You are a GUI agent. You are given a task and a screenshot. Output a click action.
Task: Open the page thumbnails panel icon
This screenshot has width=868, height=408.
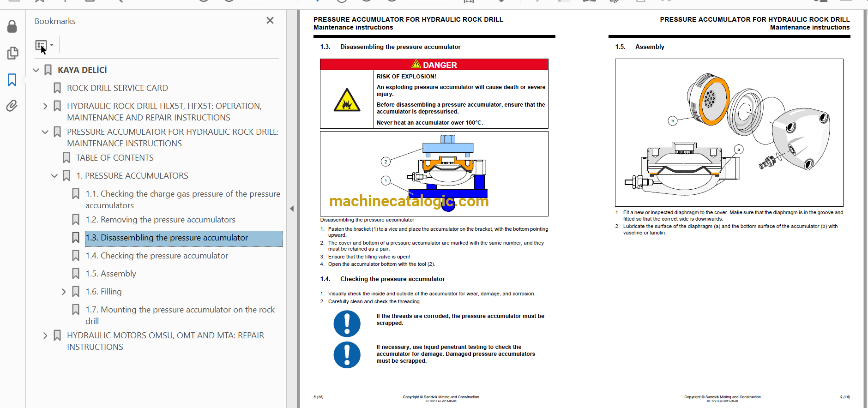point(12,53)
